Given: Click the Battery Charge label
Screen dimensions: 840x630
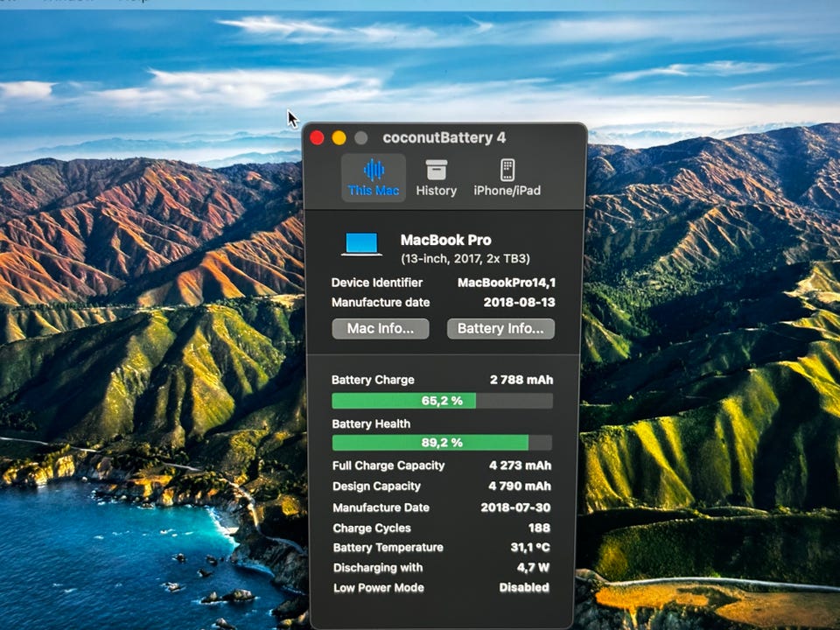Looking at the screenshot, I should [x=373, y=380].
